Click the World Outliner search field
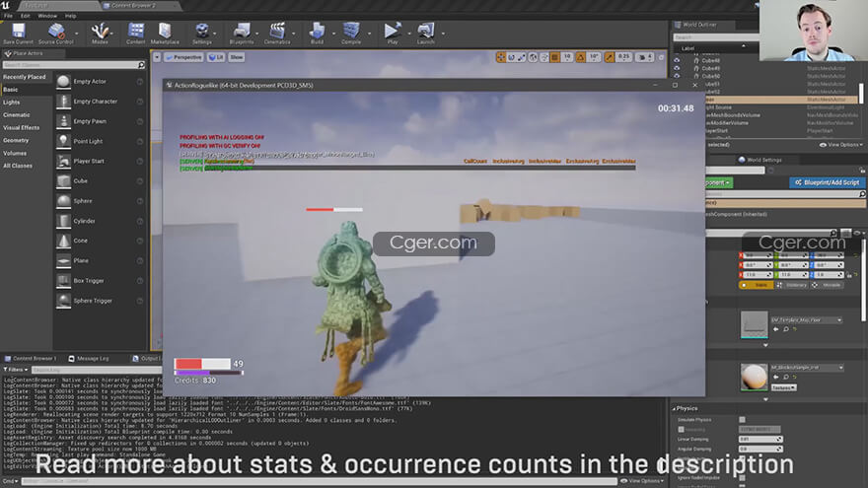The width and height of the screenshot is (868, 488). coord(716,37)
